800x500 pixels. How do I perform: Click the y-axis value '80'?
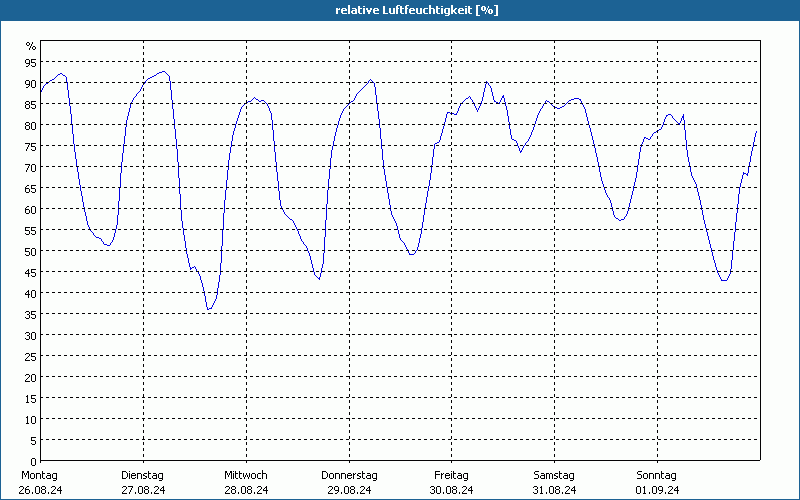pos(31,126)
